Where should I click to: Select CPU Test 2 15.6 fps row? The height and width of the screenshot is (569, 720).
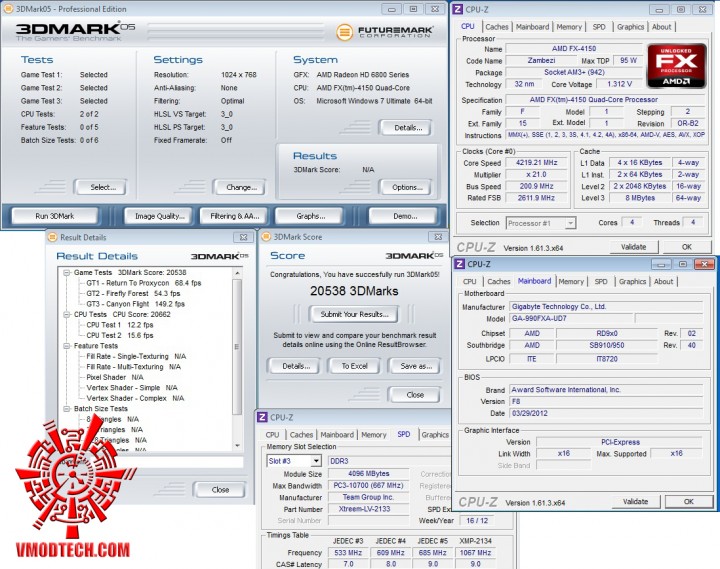(119, 335)
